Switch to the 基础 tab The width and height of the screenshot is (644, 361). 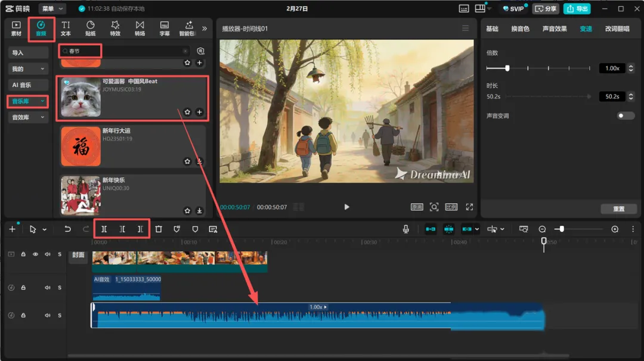click(x=492, y=29)
